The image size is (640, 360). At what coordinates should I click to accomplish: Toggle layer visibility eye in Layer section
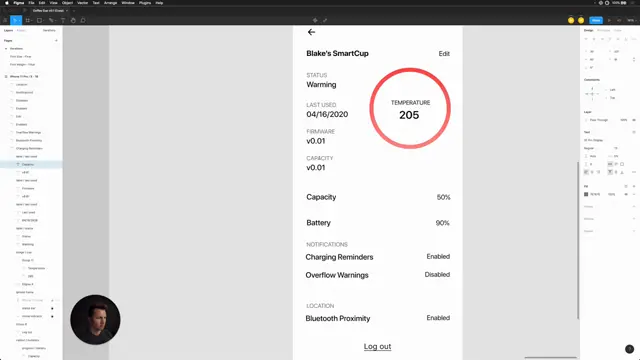pos(634,120)
